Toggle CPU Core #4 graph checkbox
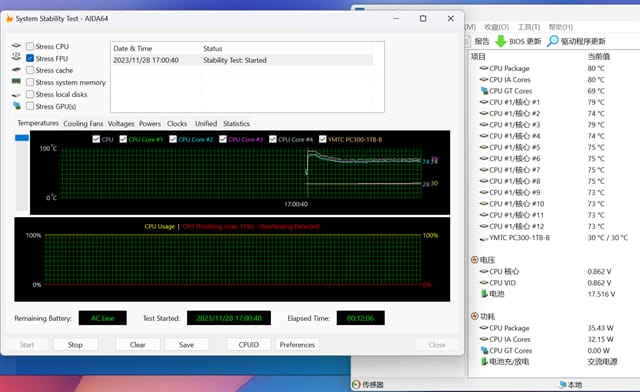Image resolution: width=640 pixels, height=392 pixels. (x=273, y=139)
